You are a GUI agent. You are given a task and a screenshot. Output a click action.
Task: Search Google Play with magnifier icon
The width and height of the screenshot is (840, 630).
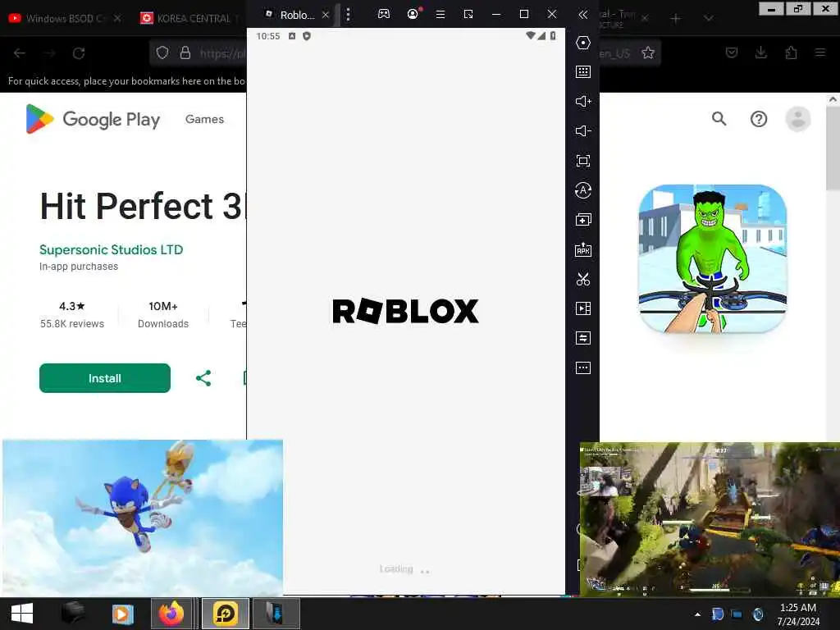pyautogui.click(x=719, y=118)
